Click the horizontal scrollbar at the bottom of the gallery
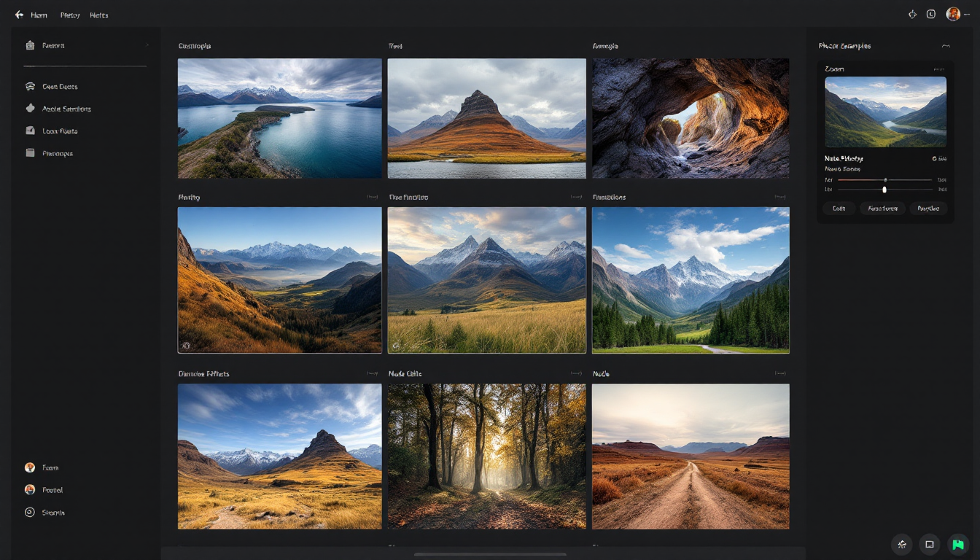Screen dimensions: 980x560 pos(490,554)
